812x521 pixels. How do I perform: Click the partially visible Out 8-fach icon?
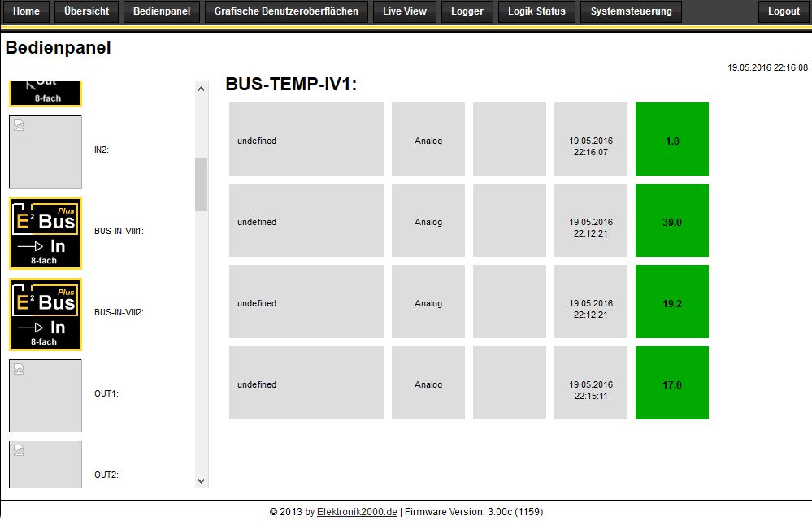pyautogui.click(x=46, y=93)
